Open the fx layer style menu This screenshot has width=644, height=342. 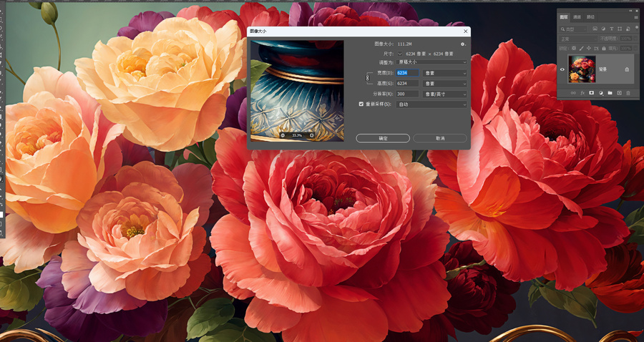[582, 93]
